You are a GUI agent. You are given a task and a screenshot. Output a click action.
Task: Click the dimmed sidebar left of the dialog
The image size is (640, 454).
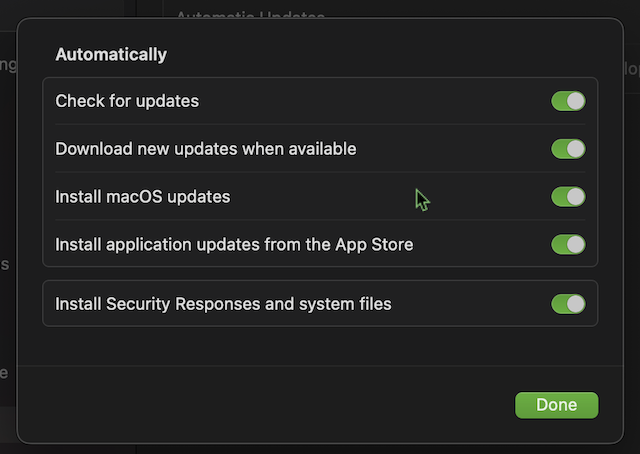pos(8,200)
